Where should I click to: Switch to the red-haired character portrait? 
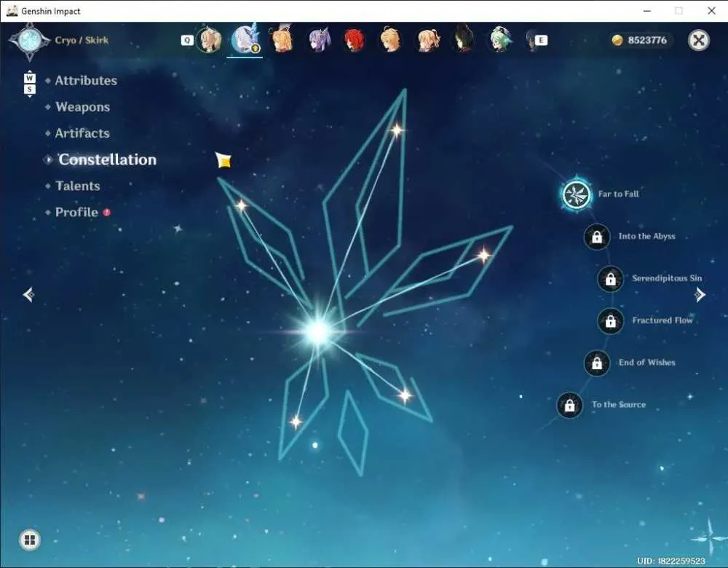tap(355, 40)
